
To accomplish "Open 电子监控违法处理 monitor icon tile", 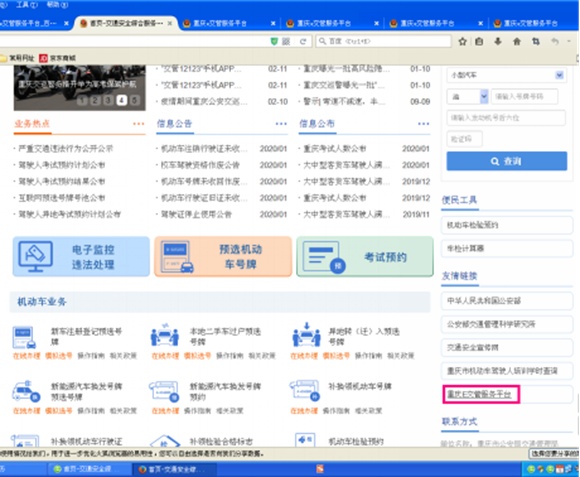I will coord(81,257).
